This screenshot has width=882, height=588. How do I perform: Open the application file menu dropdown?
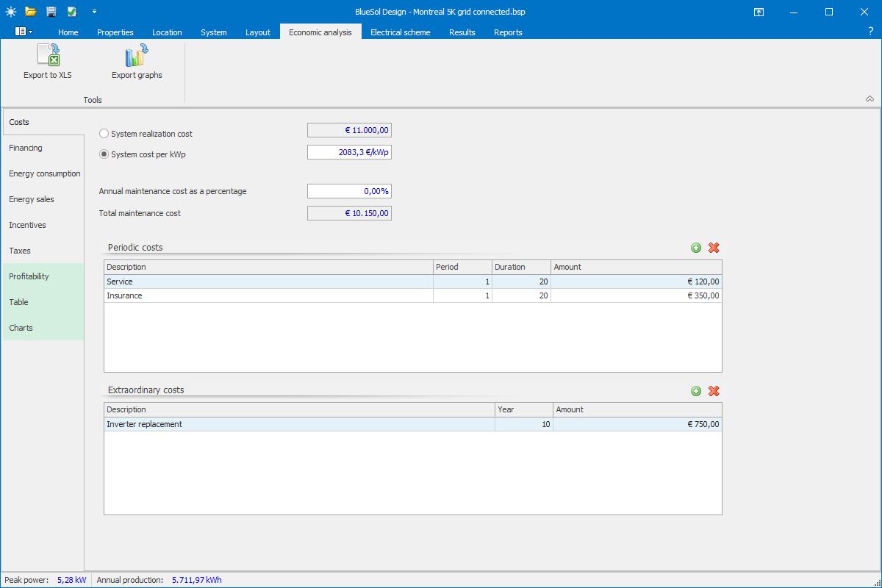(x=24, y=32)
